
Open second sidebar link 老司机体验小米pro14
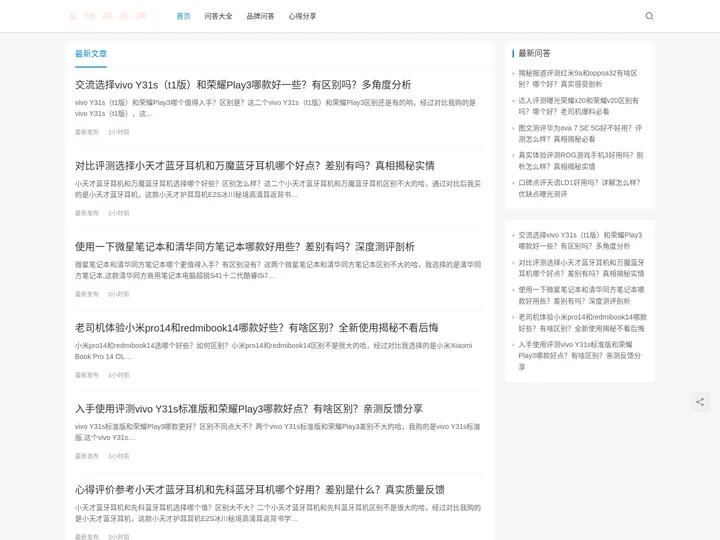[x=583, y=323]
